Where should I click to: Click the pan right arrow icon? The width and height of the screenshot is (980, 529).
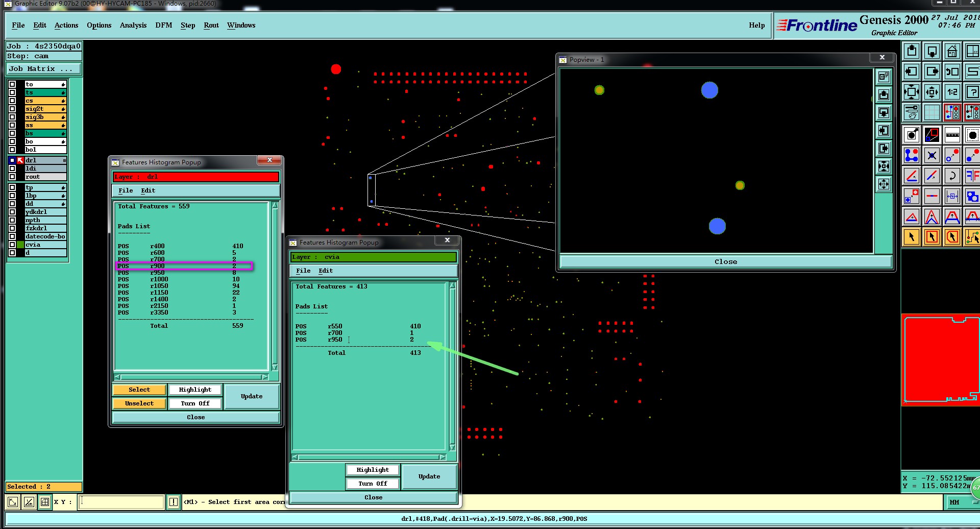tap(932, 71)
